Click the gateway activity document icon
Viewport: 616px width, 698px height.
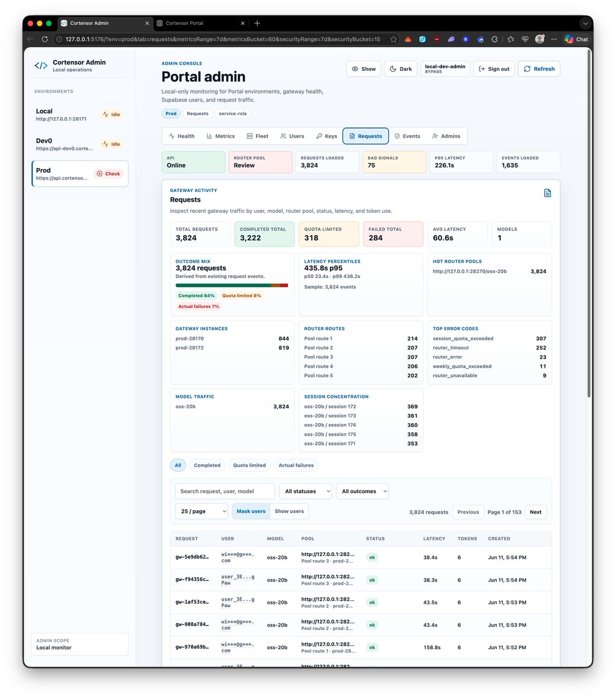pyautogui.click(x=547, y=193)
